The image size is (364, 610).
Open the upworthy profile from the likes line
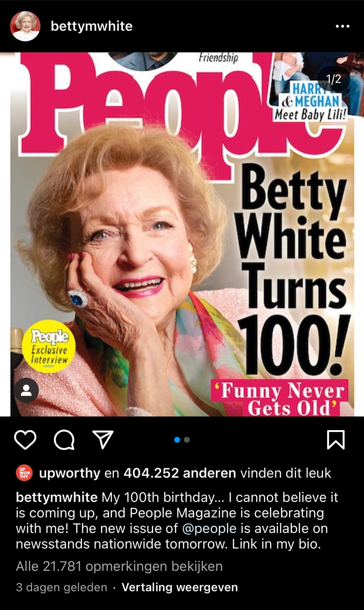click(x=70, y=473)
